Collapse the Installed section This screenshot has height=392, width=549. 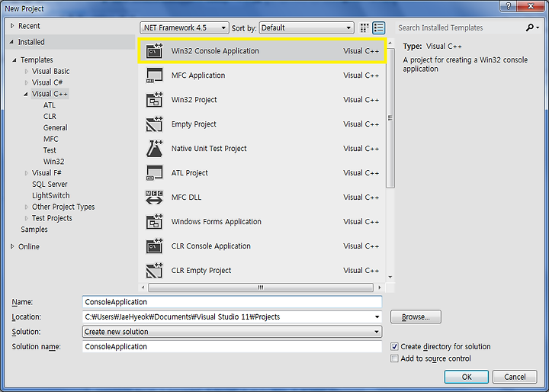coord(11,42)
